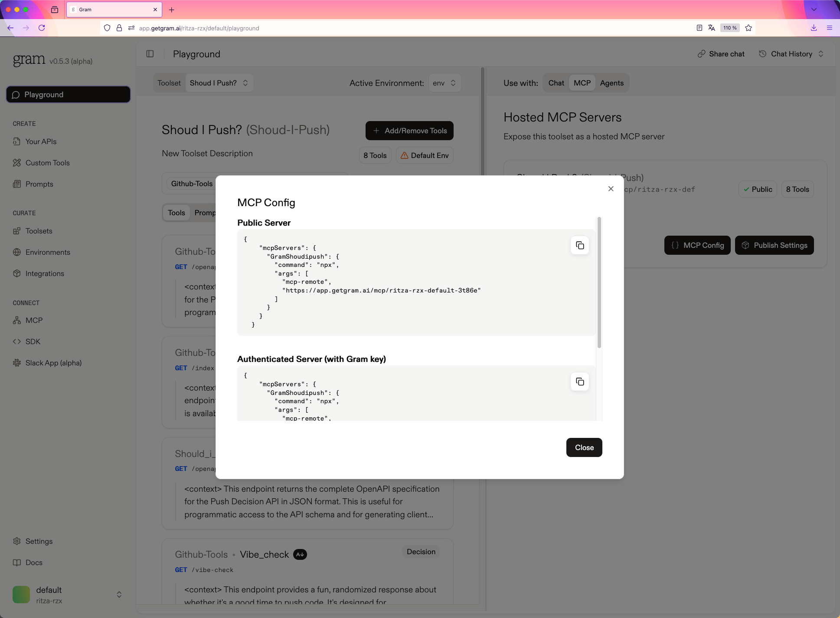Viewport: 840px width, 618px height.
Task: Copy the Public Server config
Action: coord(580,246)
